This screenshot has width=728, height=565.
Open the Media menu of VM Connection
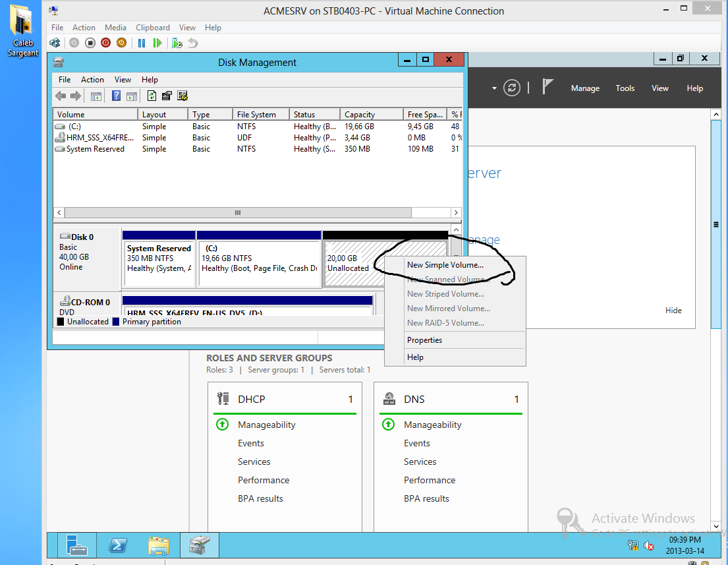(115, 28)
